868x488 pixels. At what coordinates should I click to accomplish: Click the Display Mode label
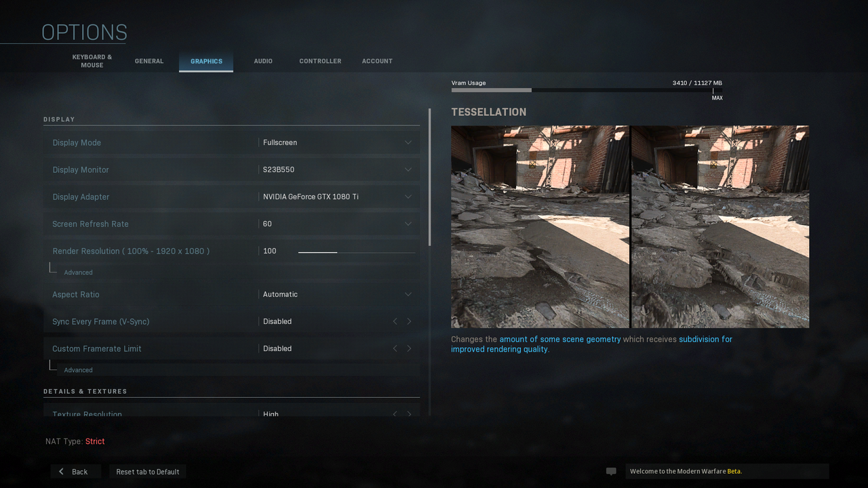click(77, 142)
